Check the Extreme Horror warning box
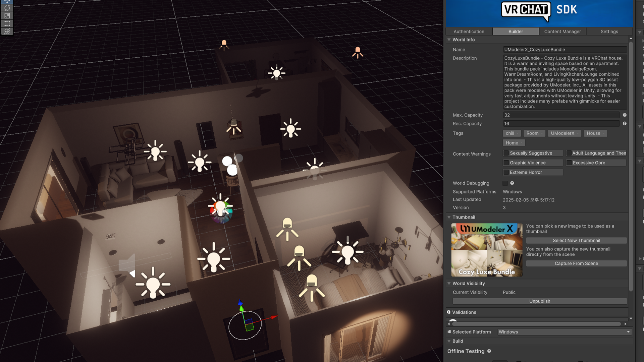 point(506,172)
